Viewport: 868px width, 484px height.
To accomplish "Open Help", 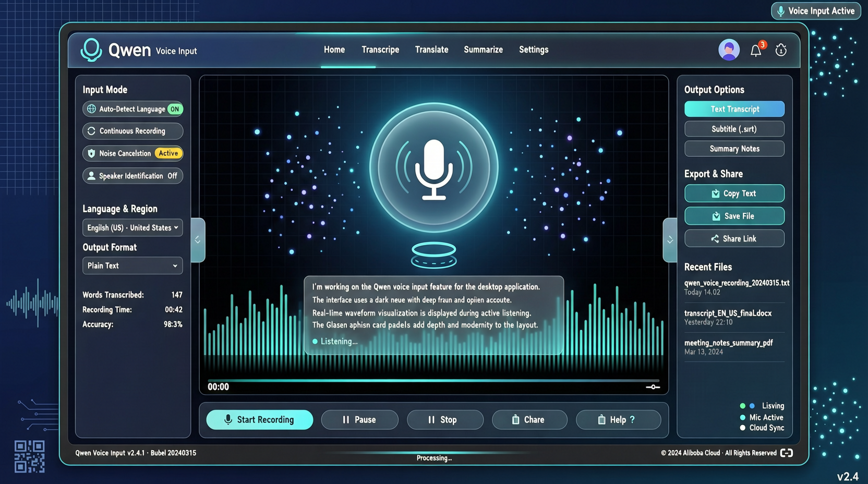I will 618,420.
